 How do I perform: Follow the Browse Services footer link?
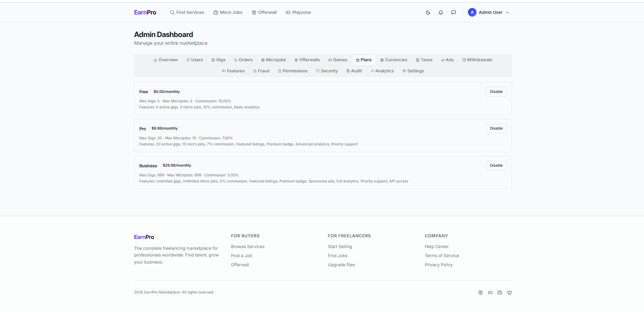[x=248, y=247]
